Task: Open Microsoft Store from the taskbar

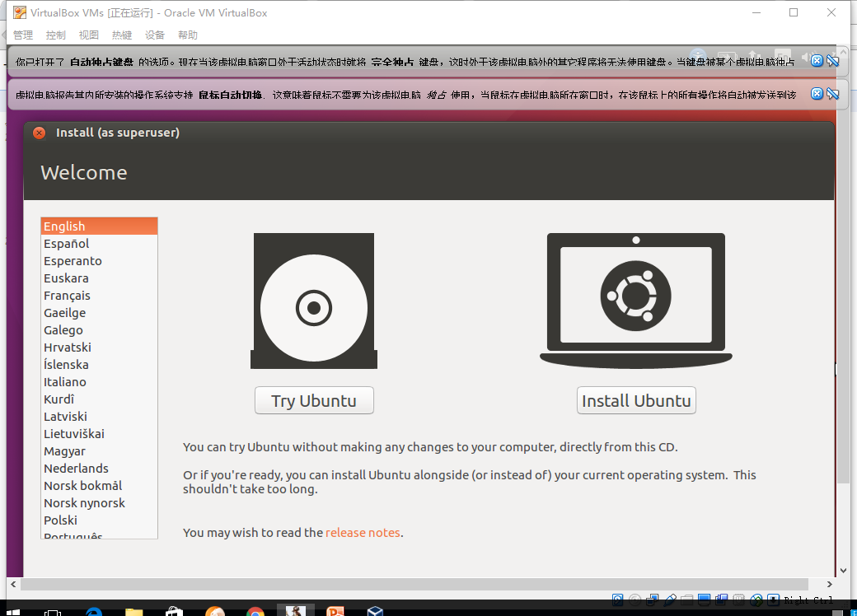Action: [175, 610]
